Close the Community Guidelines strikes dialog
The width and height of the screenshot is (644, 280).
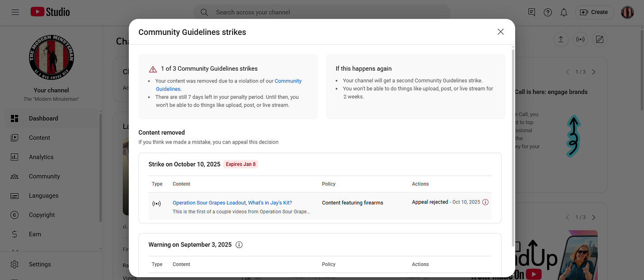click(501, 32)
